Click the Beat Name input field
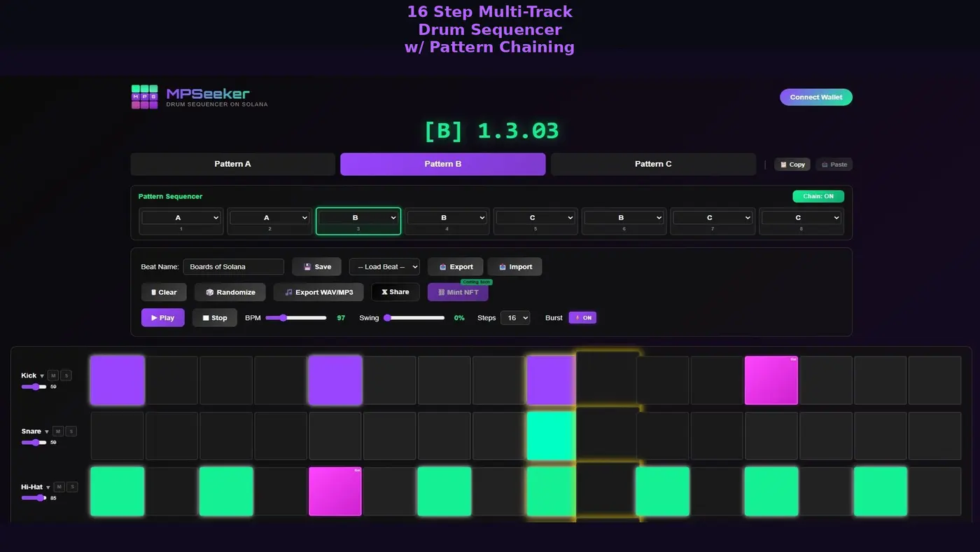Image resolution: width=980 pixels, height=552 pixels. tap(234, 267)
